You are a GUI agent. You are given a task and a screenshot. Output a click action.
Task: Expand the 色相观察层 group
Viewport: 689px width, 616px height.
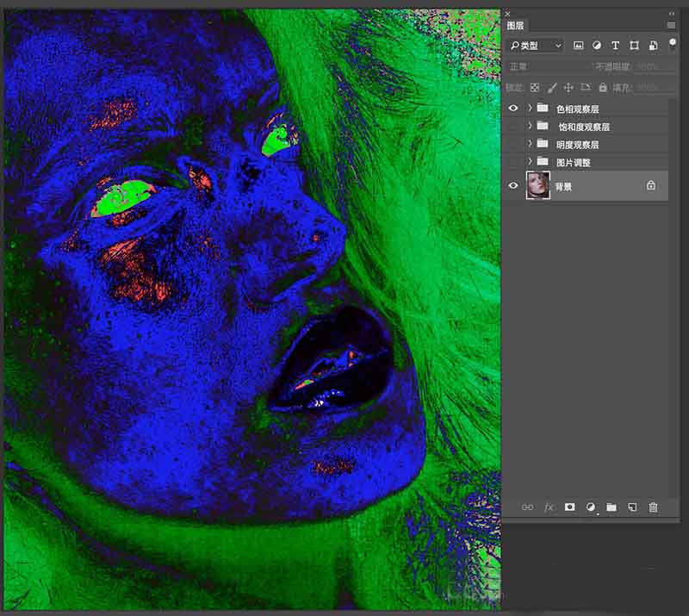click(x=530, y=109)
